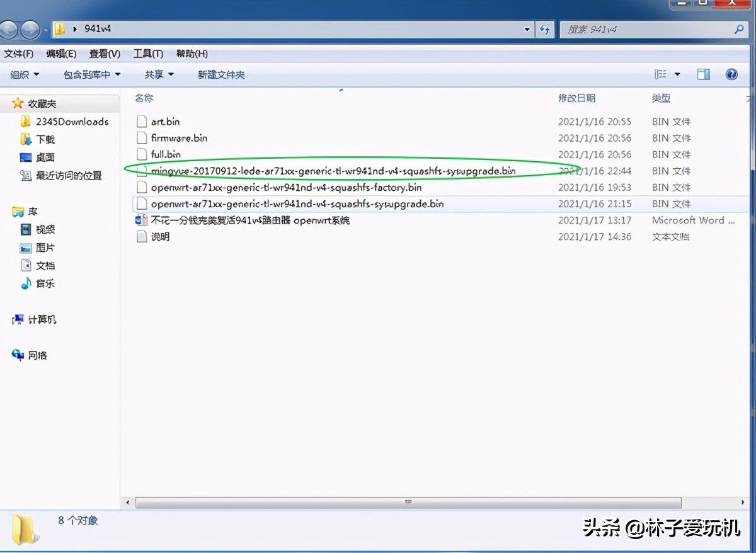The height and width of the screenshot is (553, 756).
Task: Click the refresh button beside address bar
Action: click(545, 29)
